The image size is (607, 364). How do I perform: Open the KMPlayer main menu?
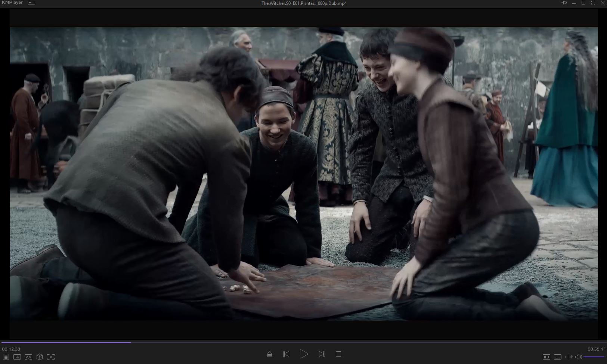coord(12,3)
